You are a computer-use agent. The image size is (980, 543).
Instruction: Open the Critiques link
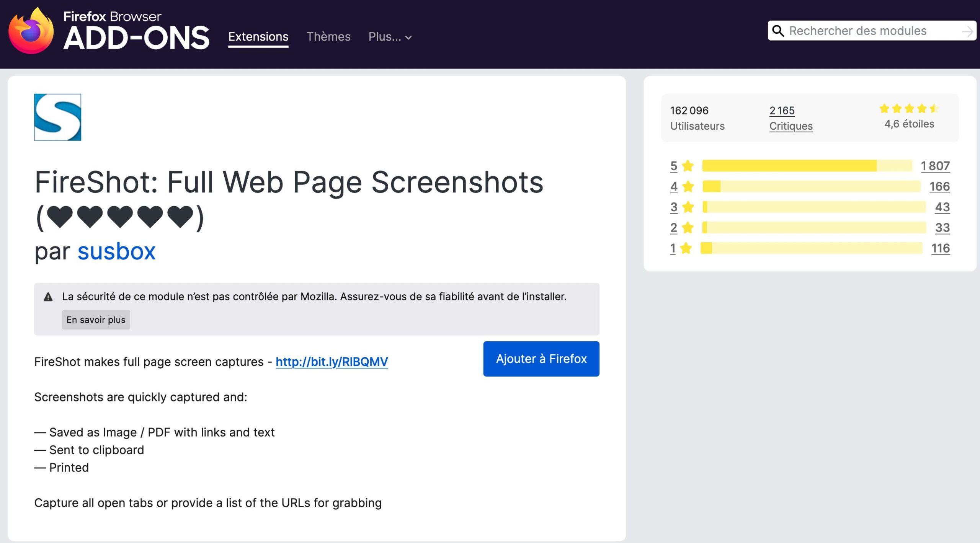tap(791, 126)
